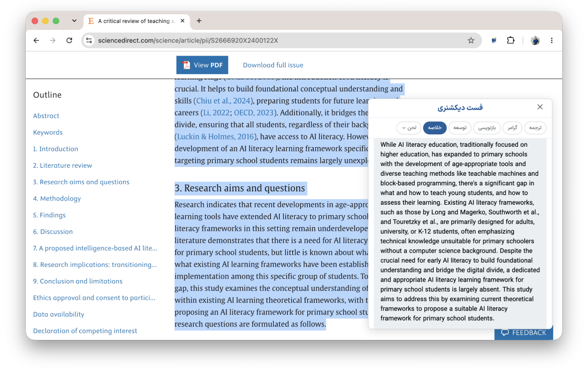This screenshot has width=588, height=368.
Task: Switch to the ترجمه tab
Action: coord(535,128)
